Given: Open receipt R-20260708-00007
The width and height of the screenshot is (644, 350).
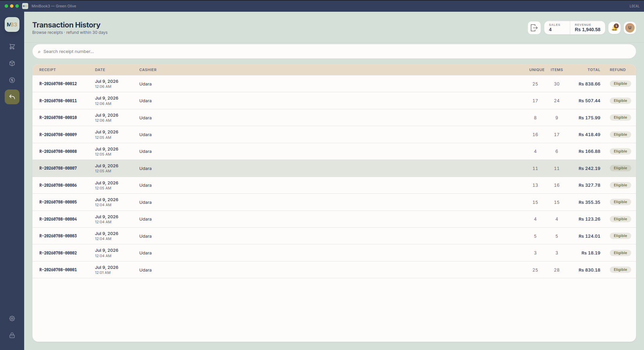Looking at the screenshot, I should 334,168.
